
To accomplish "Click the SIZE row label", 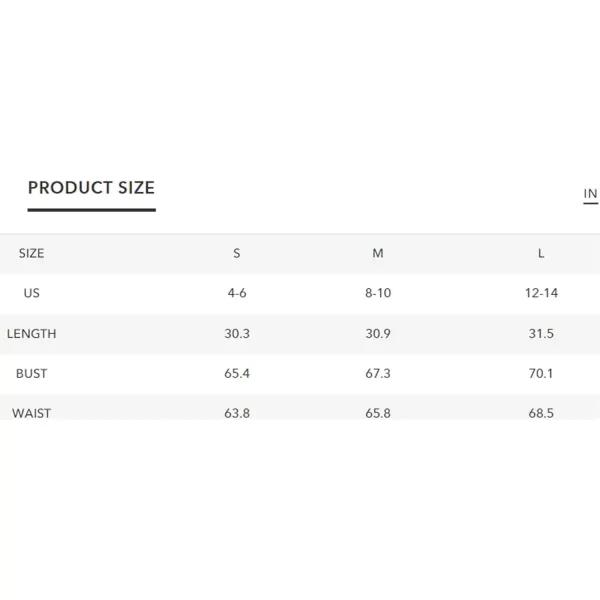I will point(31,253).
